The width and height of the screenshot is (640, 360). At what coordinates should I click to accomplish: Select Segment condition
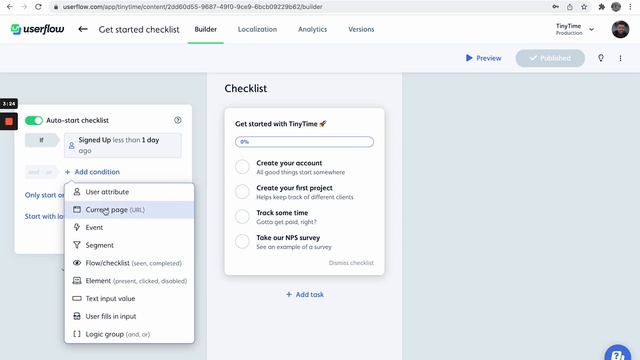pyautogui.click(x=129, y=245)
